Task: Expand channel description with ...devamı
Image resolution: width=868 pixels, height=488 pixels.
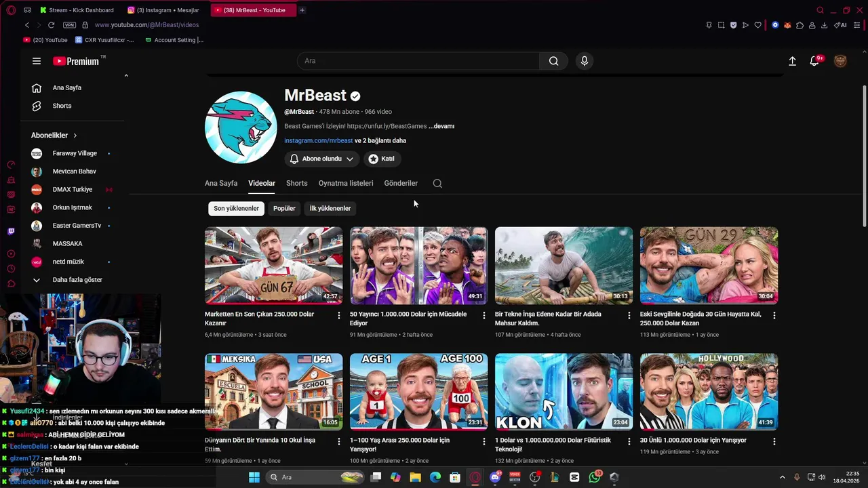Action: point(441,126)
